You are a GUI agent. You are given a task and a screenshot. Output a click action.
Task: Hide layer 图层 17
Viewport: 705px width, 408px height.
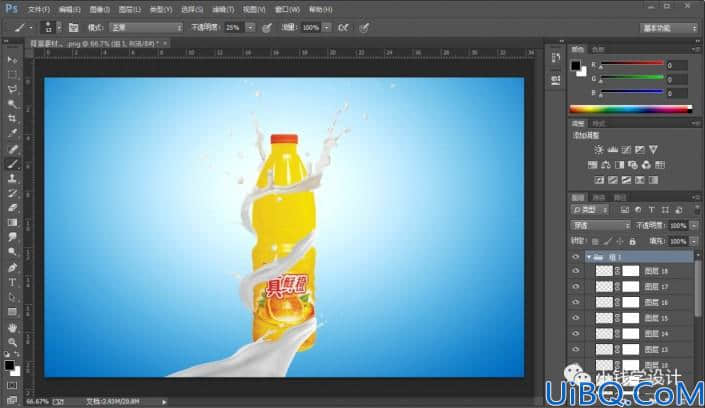(576, 287)
